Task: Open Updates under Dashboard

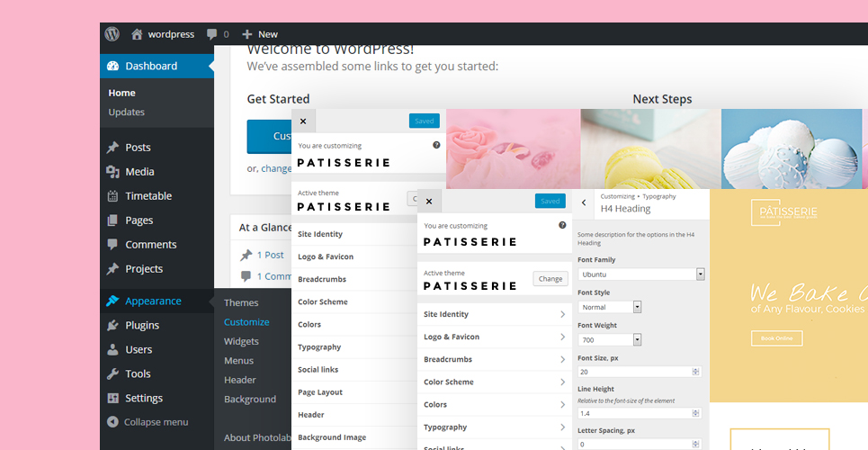Action: 126,112
